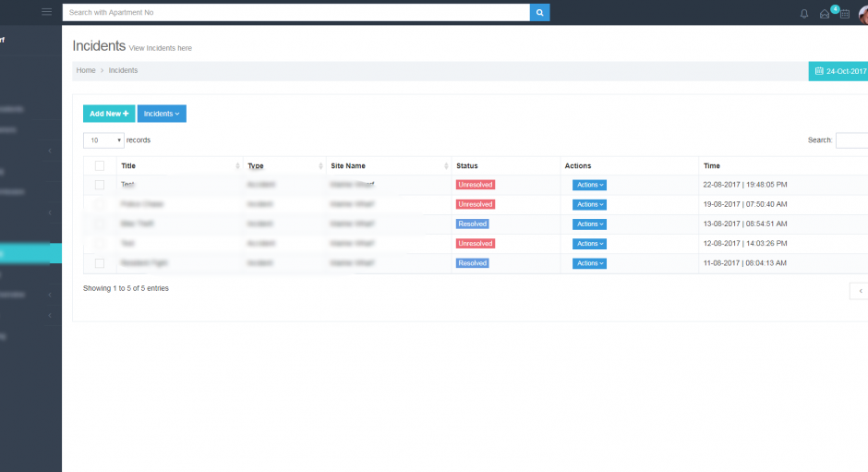Click the time 11-08-2017 | 08:04:13 AM
Image resolution: width=868 pixels, height=472 pixels.
[744, 263]
